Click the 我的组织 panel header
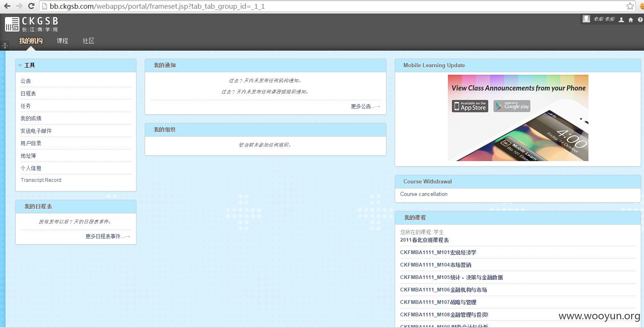The height and width of the screenshot is (328, 644). (265, 130)
